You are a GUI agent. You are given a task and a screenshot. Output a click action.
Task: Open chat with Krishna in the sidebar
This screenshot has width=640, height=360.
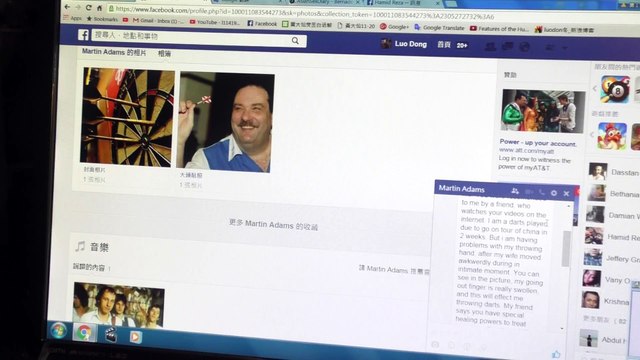pos(605,301)
